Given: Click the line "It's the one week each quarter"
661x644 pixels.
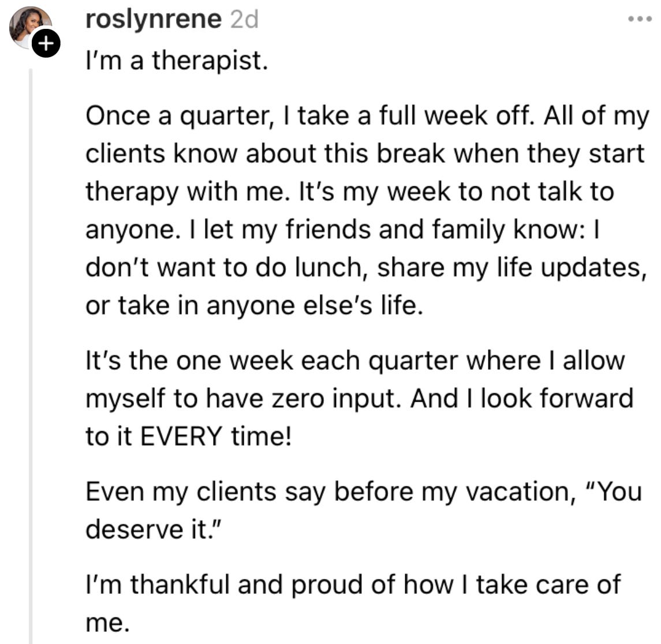Looking at the screenshot, I should coord(355,361).
